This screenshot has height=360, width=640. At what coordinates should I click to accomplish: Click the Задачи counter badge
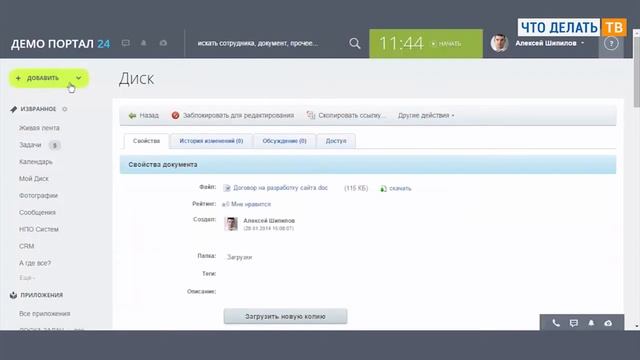[x=55, y=145]
